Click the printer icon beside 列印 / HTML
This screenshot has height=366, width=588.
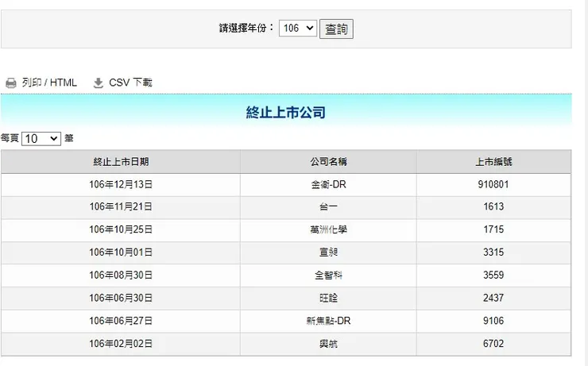tap(11, 83)
